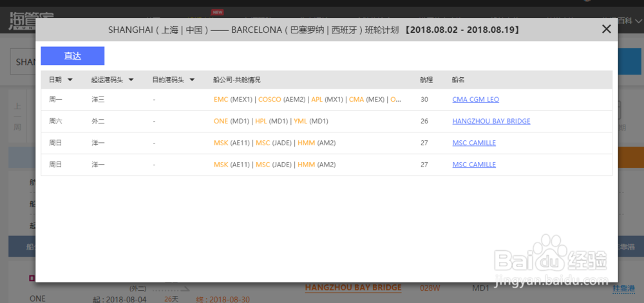The image size is (644, 303).
Task: Select voyage days value 26
Action: coord(424,121)
